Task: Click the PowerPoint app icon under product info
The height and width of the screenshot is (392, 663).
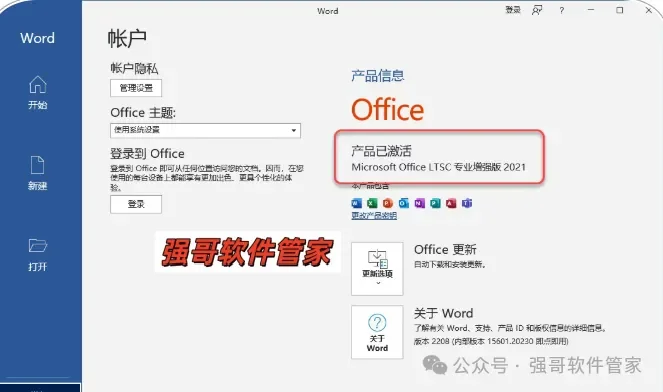Action: coord(388,203)
